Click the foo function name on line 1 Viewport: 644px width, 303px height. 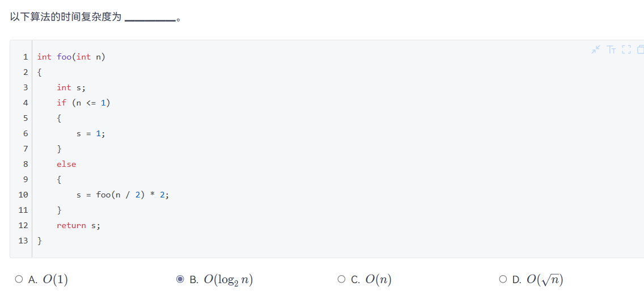click(64, 57)
